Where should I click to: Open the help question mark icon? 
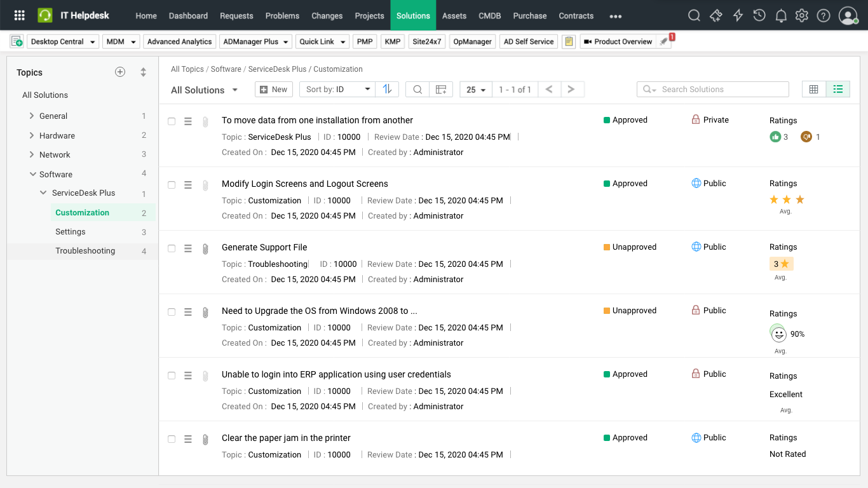824,15
